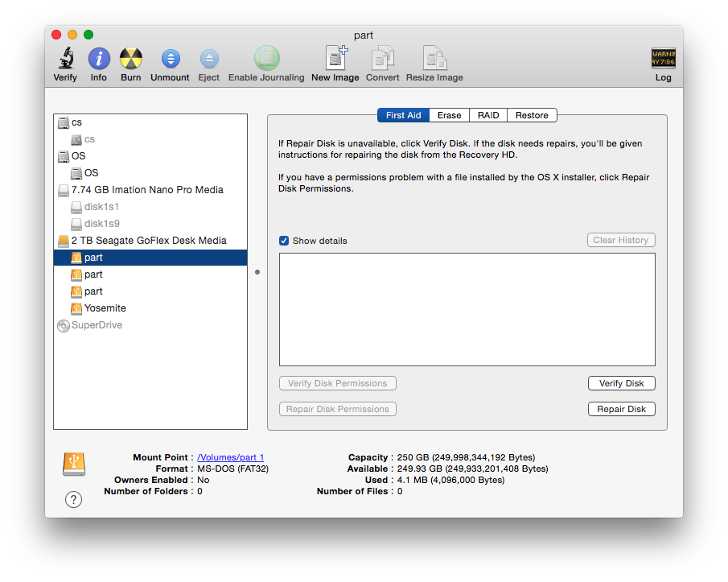Click the Unmount toolbar icon
728x582 pixels.
click(x=171, y=59)
